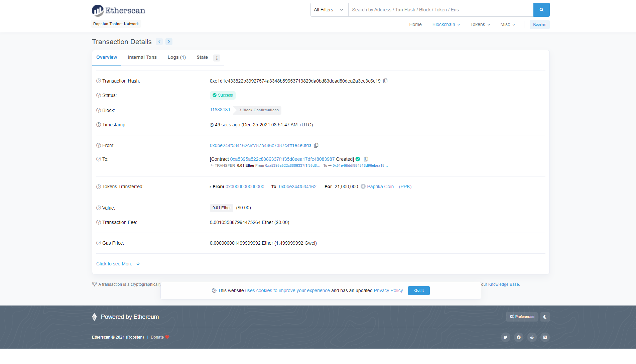
Task: Toggle dark mode moon icon
Action: tap(545, 317)
